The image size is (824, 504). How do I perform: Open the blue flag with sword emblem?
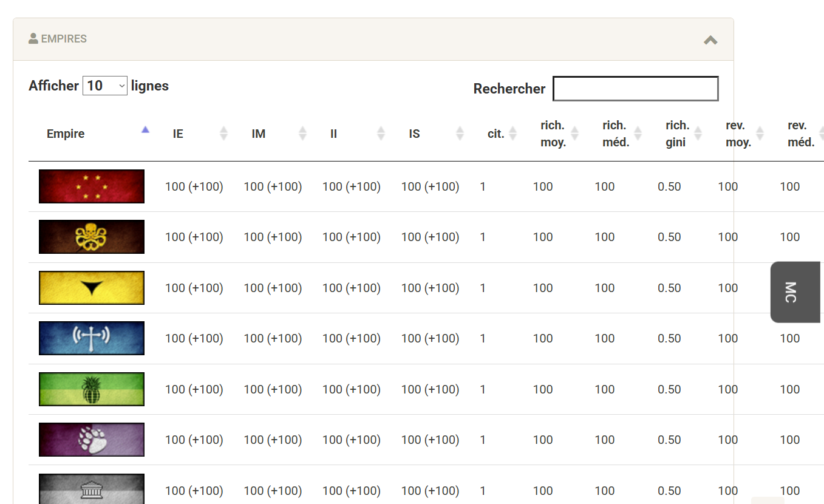(92, 338)
